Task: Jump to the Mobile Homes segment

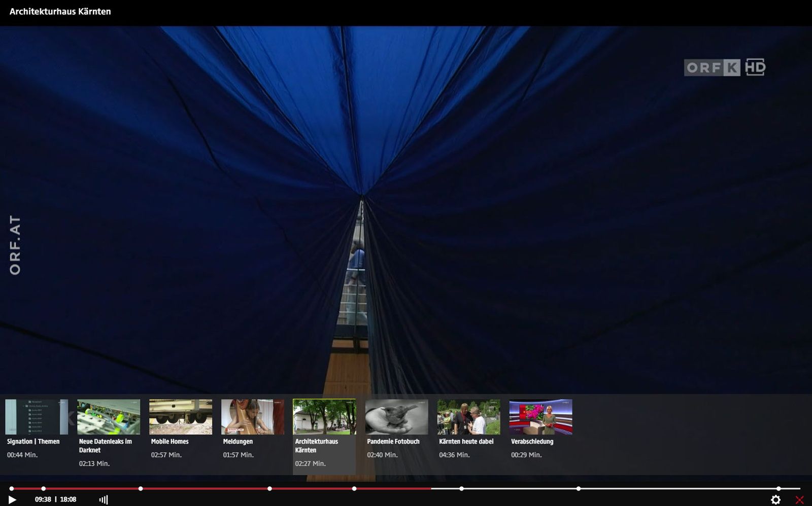Action: tap(181, 417)
